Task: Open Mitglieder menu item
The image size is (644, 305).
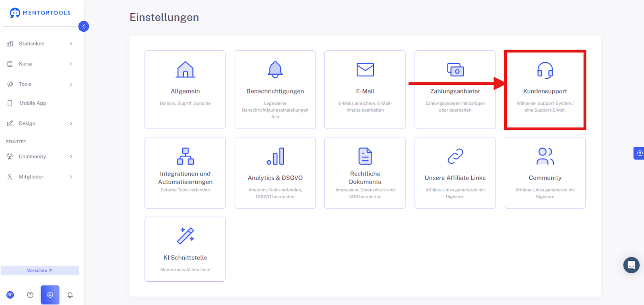Action: pyautogui.click(x=31, y=177)
